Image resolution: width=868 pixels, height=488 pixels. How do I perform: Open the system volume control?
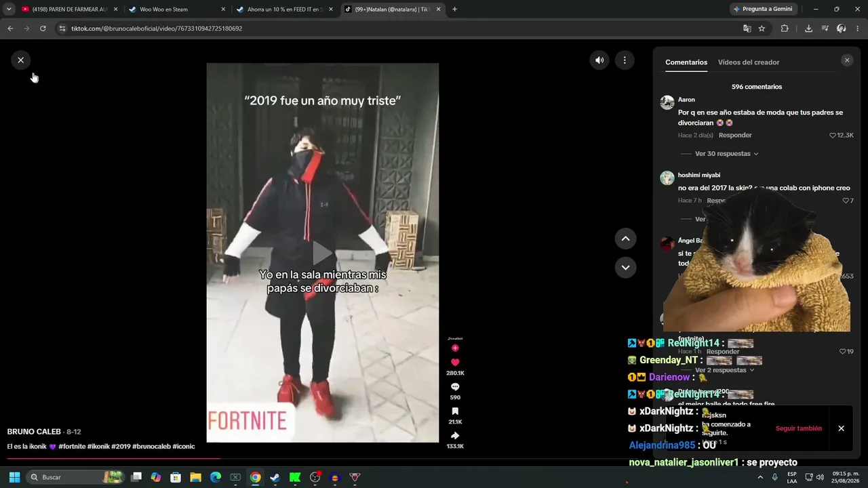[820, 477]
